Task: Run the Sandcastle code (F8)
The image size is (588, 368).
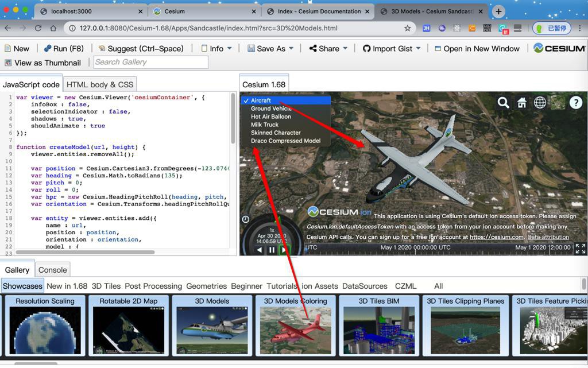Action: tap(64, 48)
